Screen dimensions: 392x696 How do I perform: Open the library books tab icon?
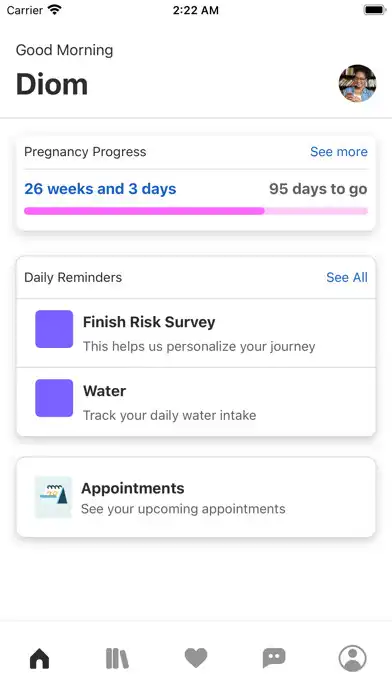coord(117,658)
